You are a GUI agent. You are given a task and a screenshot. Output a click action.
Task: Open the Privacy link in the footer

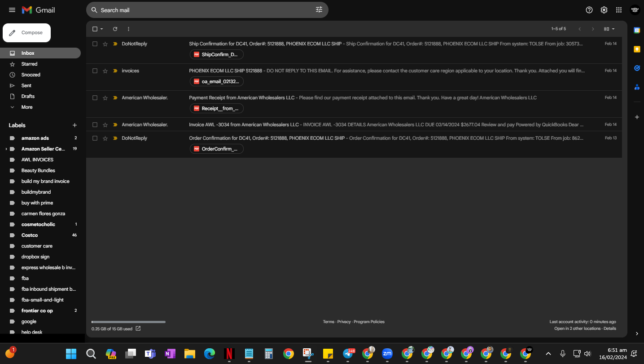[344, 322]
